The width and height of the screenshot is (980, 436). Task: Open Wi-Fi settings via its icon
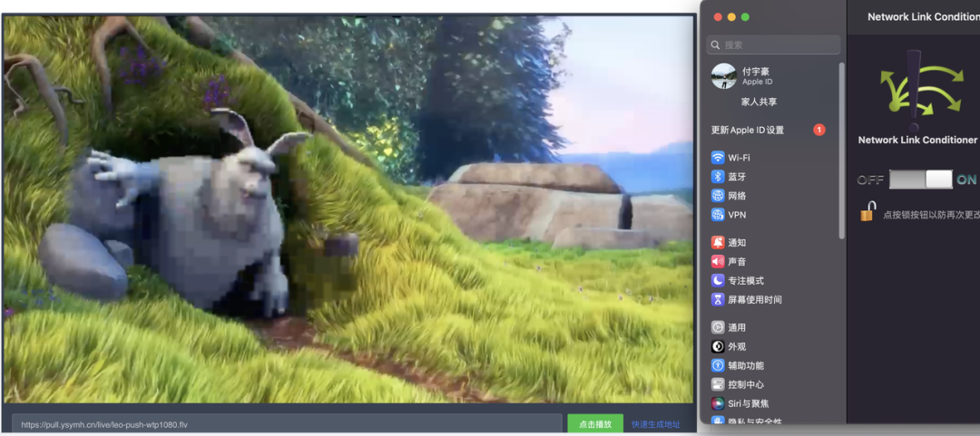click(x=718, y=158)
